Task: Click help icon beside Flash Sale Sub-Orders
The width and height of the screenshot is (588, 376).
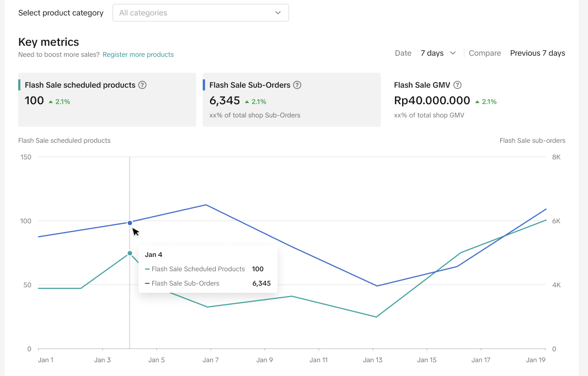Action: tap(297, 85)
